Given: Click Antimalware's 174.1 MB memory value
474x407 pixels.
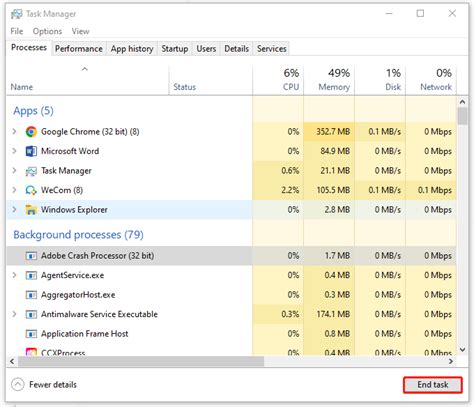Looking at the screenshot, I should [x=333, y=314].
